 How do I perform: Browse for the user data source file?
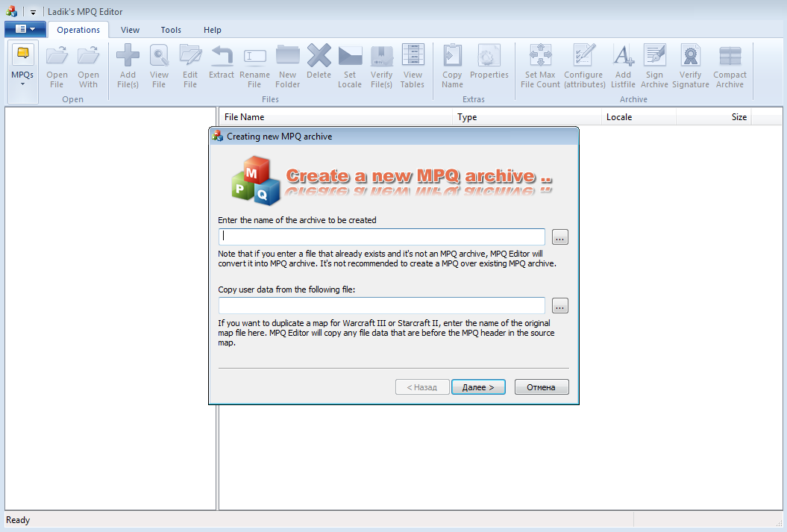559,306
